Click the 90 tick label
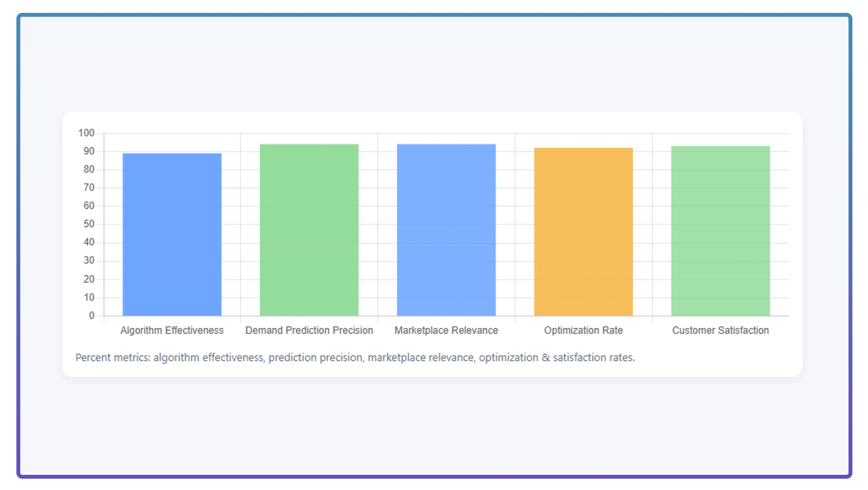 89,151
